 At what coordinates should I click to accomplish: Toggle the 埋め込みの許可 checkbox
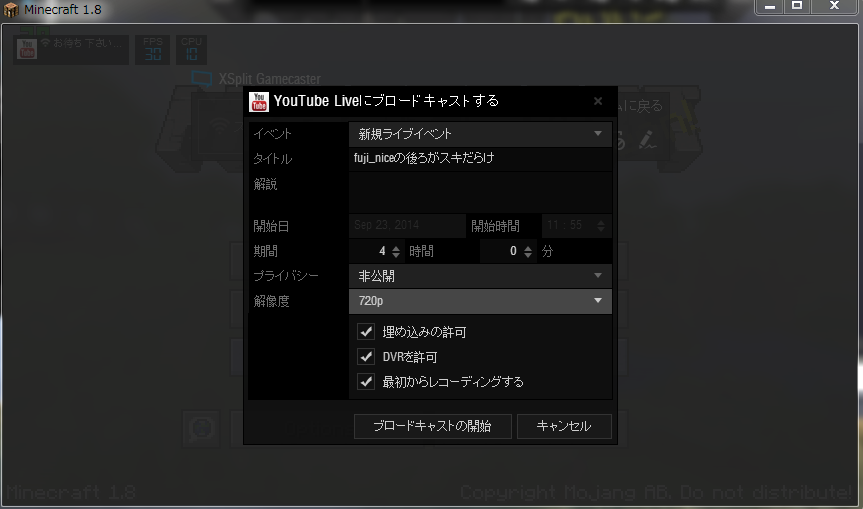[x=366, y=332]
